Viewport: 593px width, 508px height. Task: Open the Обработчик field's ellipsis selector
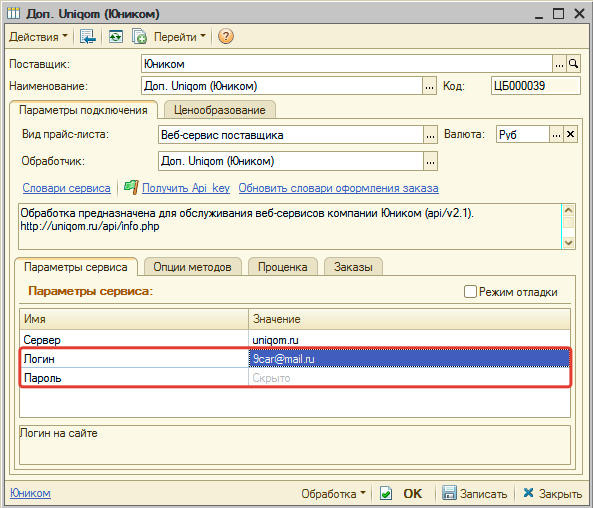click(x=430, y=162)
